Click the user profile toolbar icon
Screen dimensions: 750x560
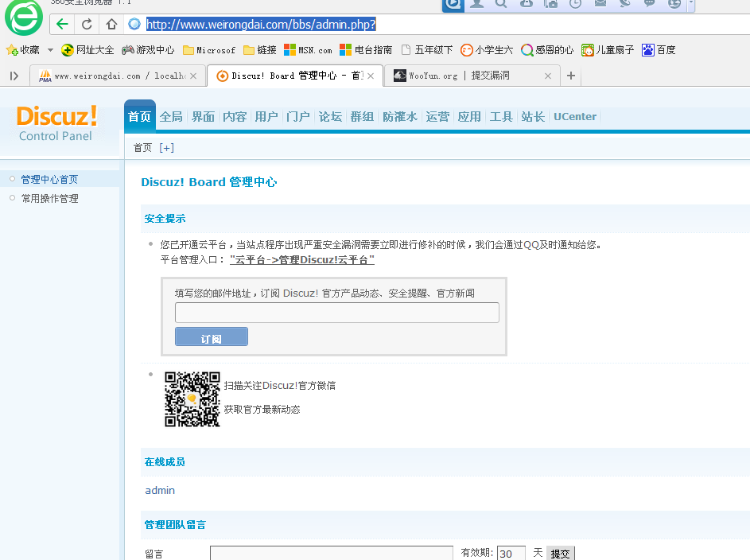(477, 4)
